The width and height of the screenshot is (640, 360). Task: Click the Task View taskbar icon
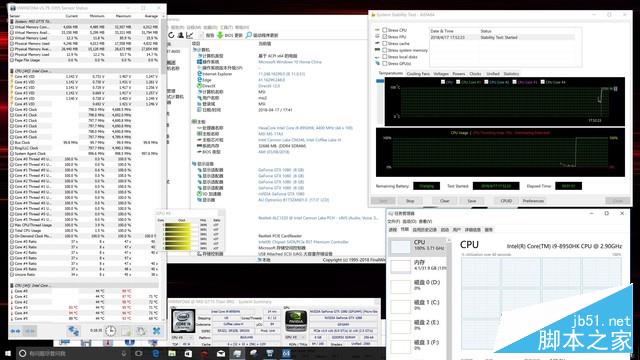pos(139,353)
